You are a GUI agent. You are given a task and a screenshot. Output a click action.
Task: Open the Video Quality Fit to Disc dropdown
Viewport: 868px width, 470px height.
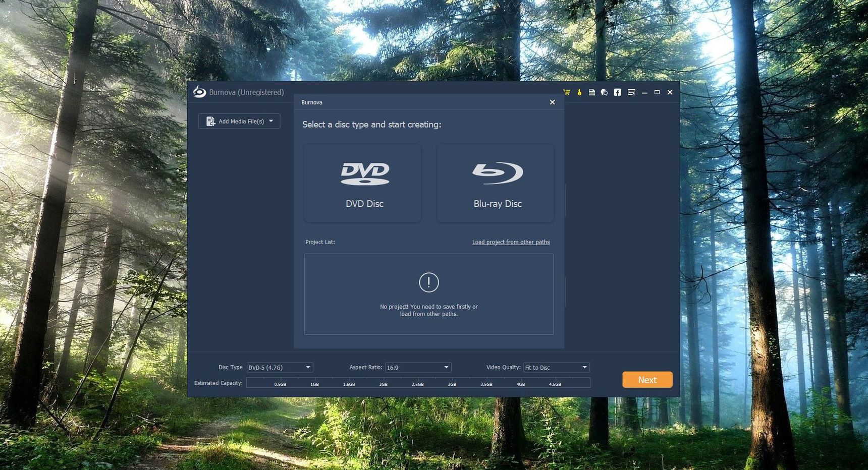point(556,368)
